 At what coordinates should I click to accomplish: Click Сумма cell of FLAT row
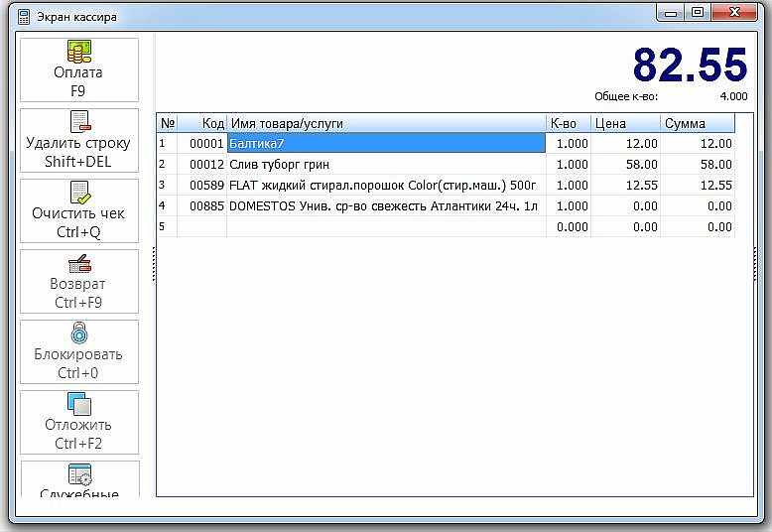[x=698, y=186]
